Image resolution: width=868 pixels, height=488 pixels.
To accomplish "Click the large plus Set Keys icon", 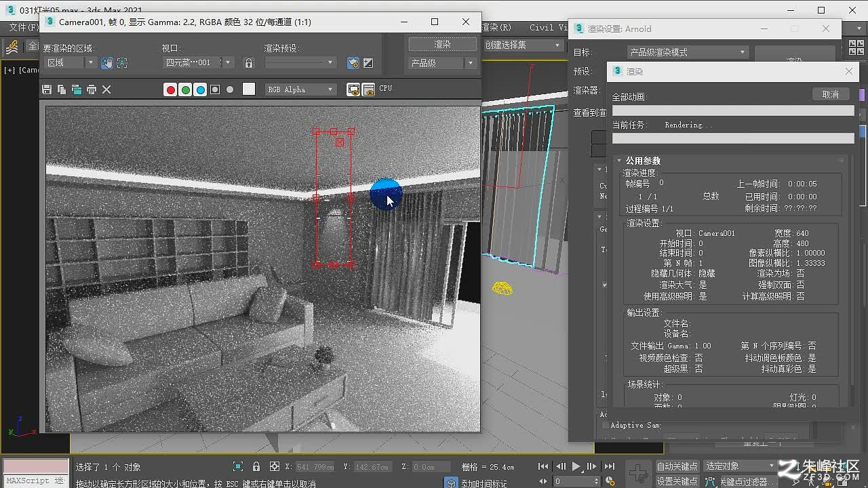I will [637, 472].
